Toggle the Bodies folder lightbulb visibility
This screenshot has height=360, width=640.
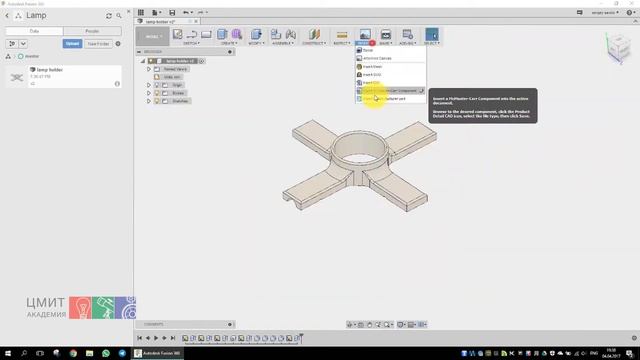(x=157, y=93)
